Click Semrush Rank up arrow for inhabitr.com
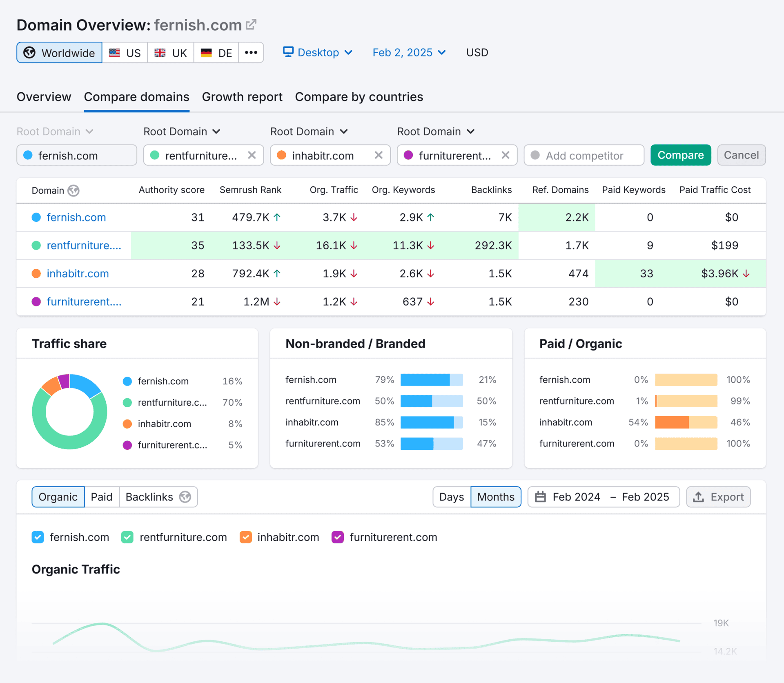The image size is (784, 683). click(277, 274)
